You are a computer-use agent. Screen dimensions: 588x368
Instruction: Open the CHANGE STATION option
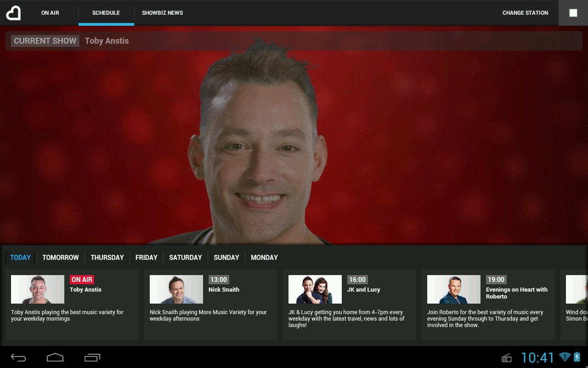pyautogui.click(x=525, y=13)
